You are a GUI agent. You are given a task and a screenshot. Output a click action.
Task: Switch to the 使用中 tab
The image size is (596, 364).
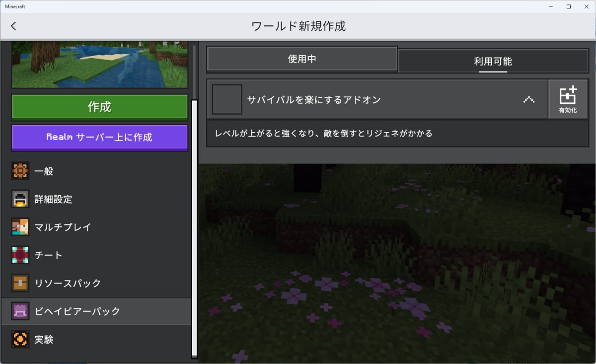[x=302, y=59]
